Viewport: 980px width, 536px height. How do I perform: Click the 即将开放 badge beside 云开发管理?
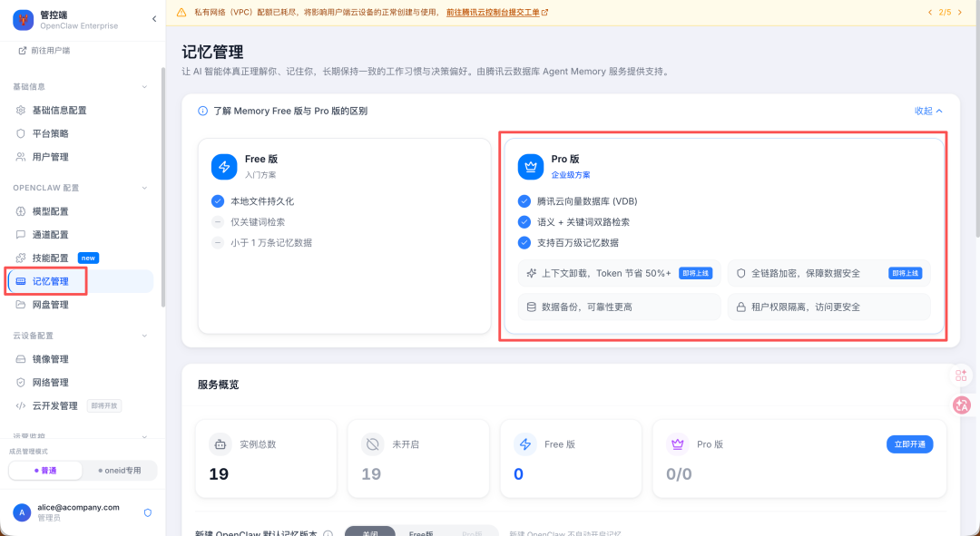(x=103, y=406)
